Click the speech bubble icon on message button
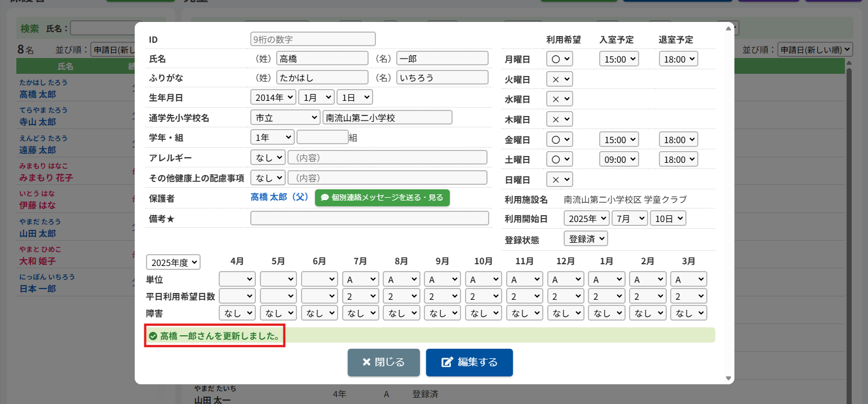 (325, 198)
